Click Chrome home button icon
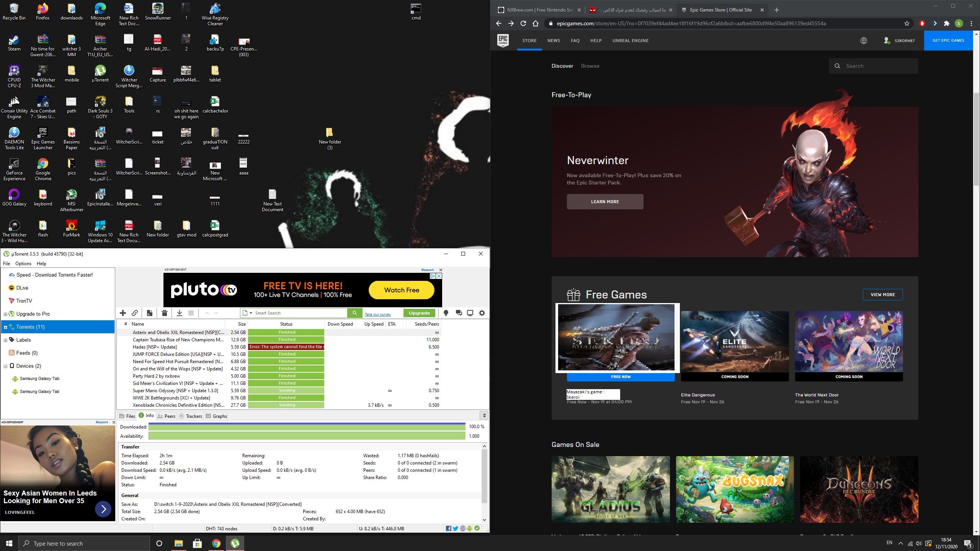Viewport: 980px width, 551px height. tap(536, 23)
